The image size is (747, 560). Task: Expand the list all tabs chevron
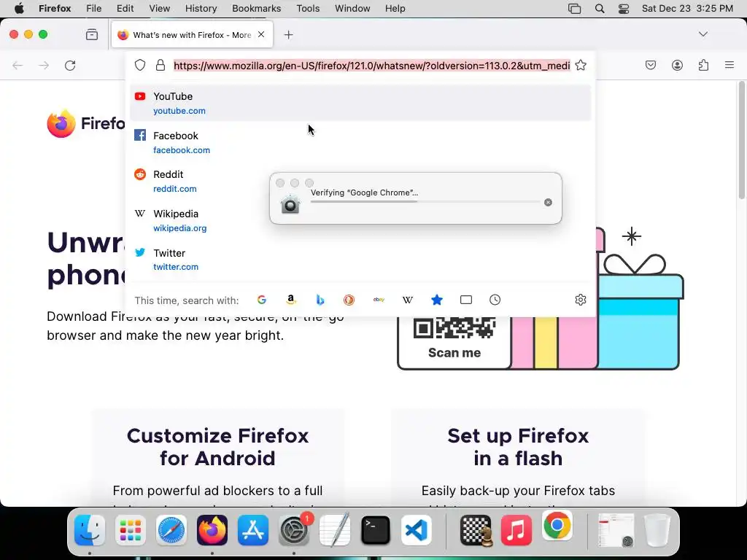pyautogui.click(x=703, y=34)
